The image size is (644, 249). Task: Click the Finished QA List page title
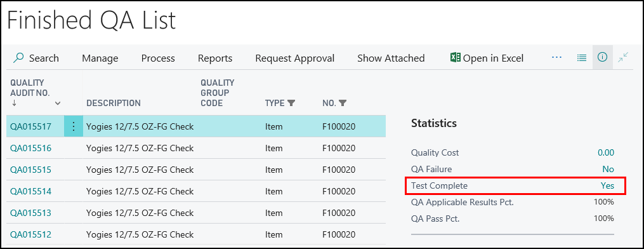click(91, 20)
